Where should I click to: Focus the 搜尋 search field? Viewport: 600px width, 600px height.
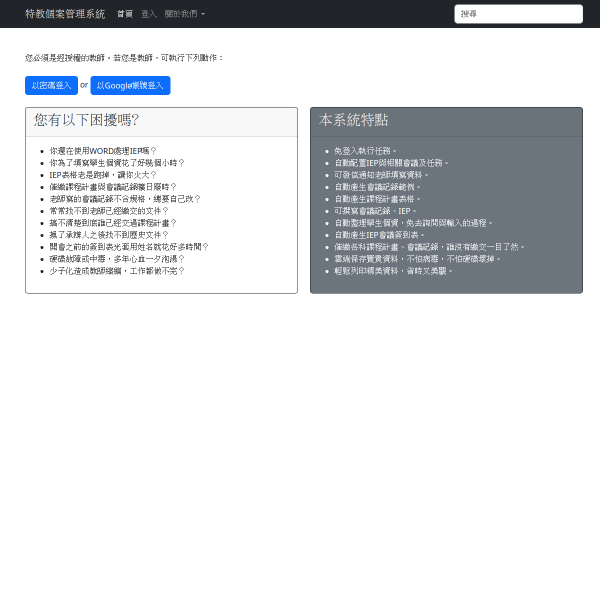518,14
